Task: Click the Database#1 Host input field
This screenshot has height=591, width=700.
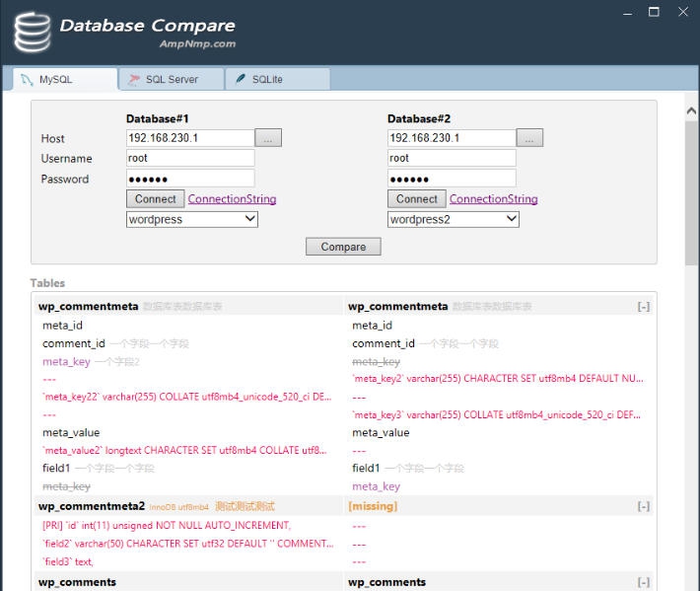Action: point(190,138)
